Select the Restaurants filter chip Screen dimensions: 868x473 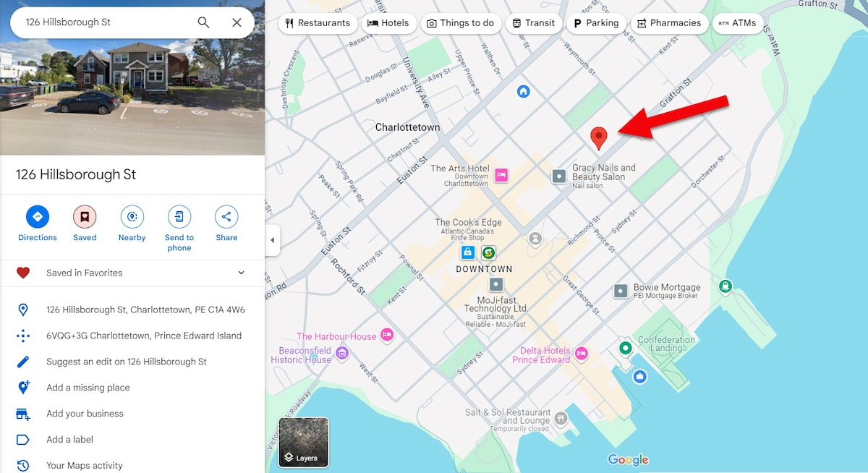click(318, 23)
